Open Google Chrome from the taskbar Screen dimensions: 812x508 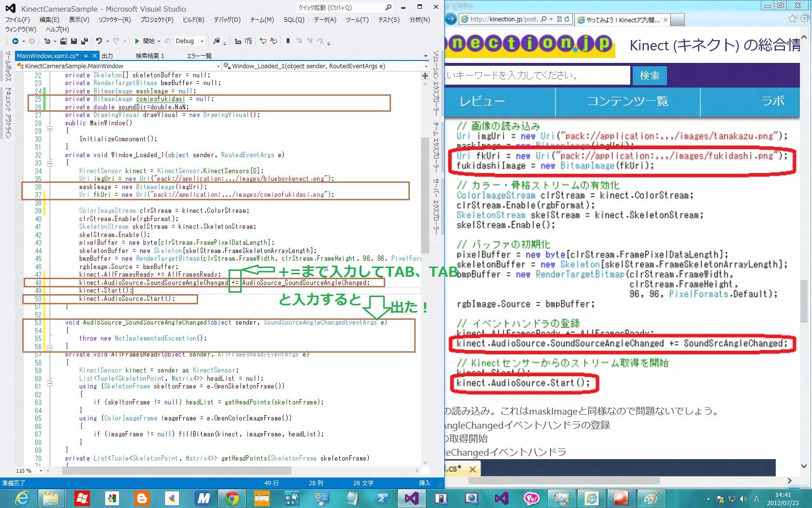click(232, 498)
